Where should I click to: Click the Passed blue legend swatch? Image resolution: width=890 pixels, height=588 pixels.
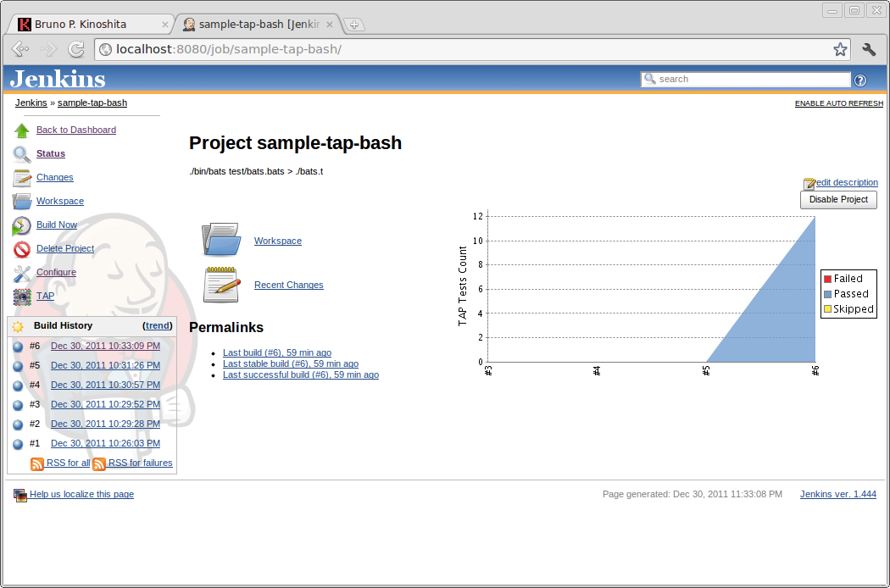(x=828, y=294)
